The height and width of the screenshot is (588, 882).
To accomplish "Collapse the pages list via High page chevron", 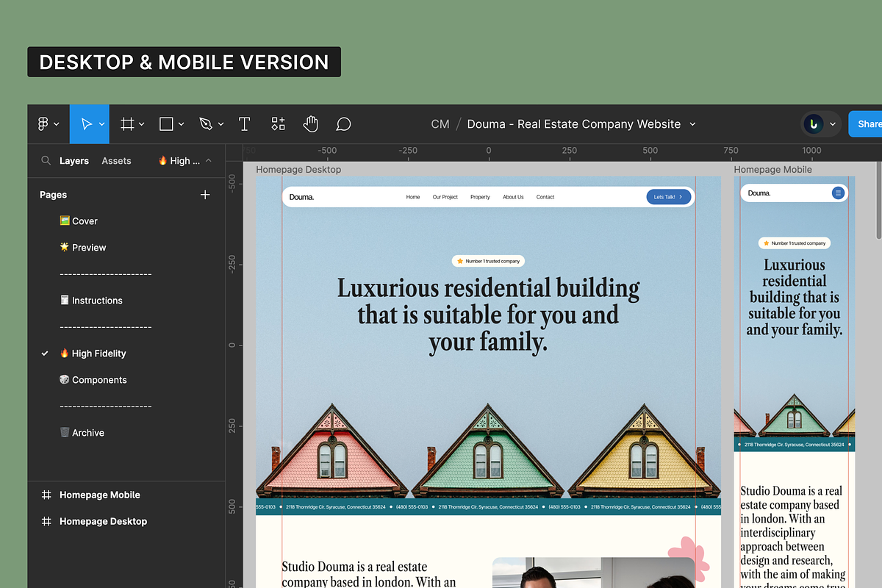I will pyautogui.click(x=208, y=160).
